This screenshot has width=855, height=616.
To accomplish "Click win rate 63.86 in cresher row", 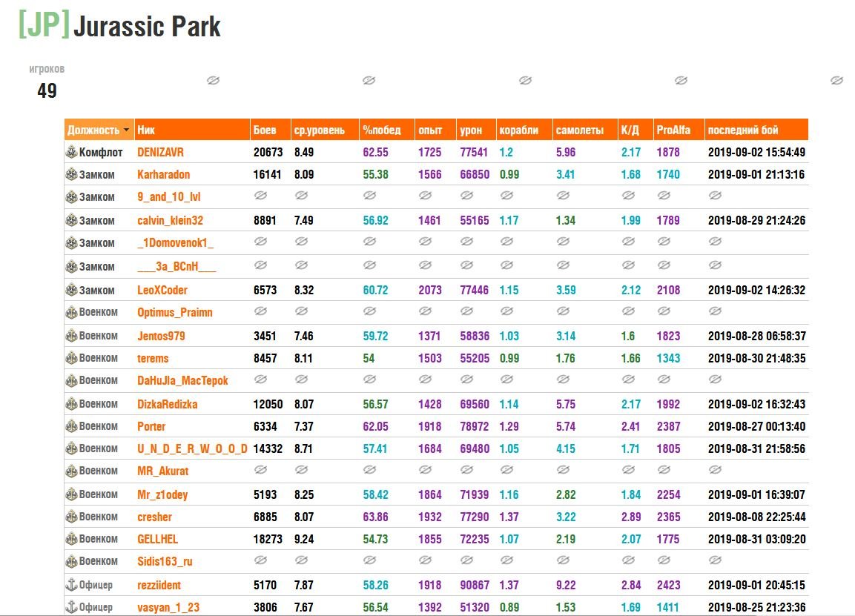I will pos(376,517).
